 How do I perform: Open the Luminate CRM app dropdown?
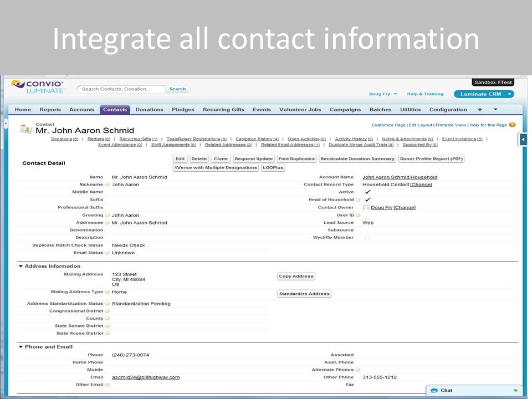484,94
